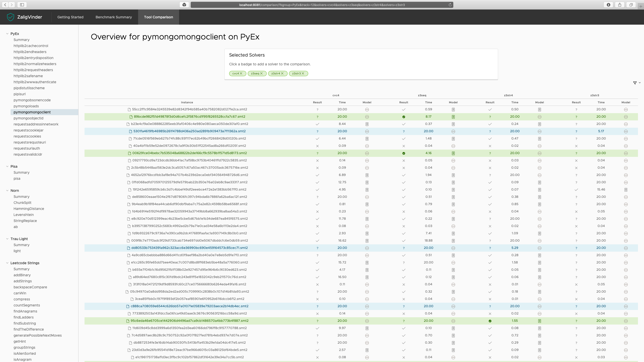Click the ZaligVinder shield logo
The width and height of the screenshot is (644, 362).
[10, 17]
